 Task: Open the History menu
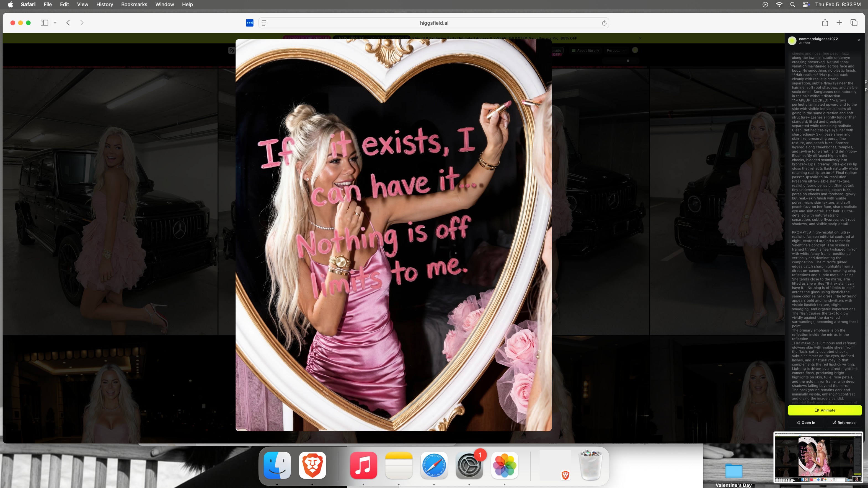(104, 4)
